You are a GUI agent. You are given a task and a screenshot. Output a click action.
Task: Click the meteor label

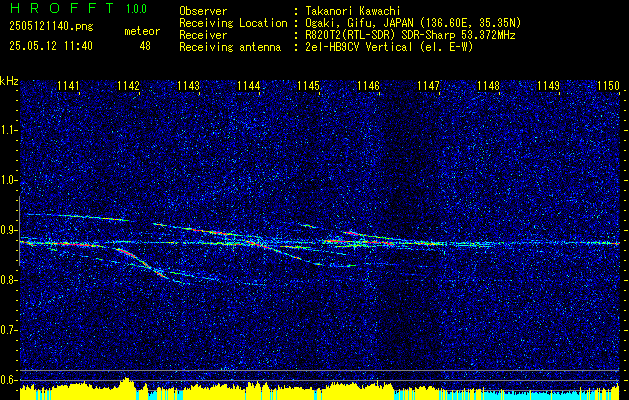click(142, 31)
